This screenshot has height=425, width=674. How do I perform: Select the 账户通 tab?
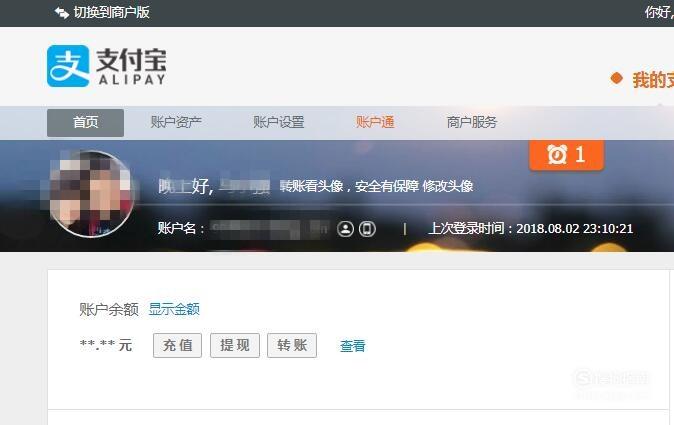coord(375,122)
